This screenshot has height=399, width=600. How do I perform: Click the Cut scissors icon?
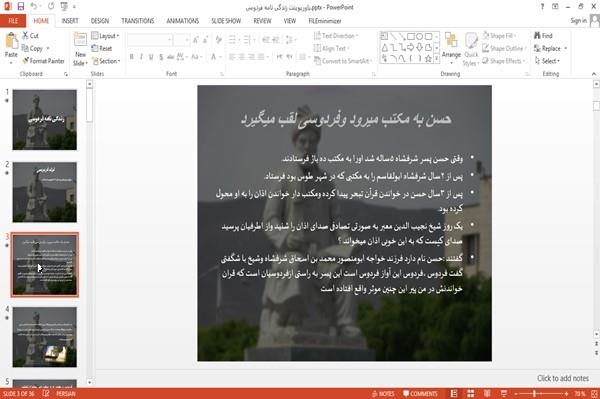tap(26, 36)
